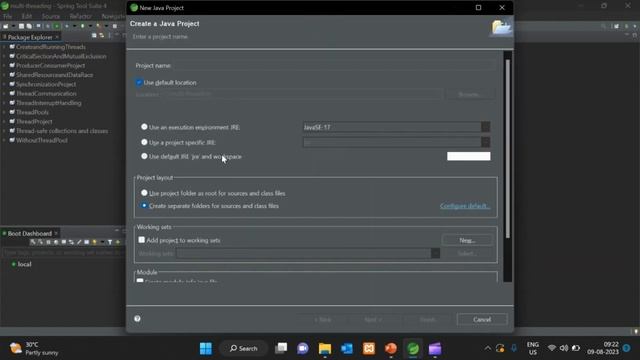Open the Working sets combo dropdown
The height and width of the screenshot is (360, 640).
435,253
